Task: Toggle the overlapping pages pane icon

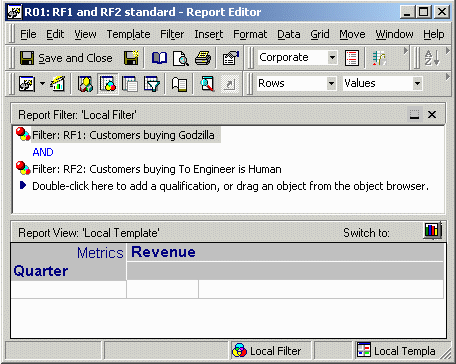Action: [130, 84]
